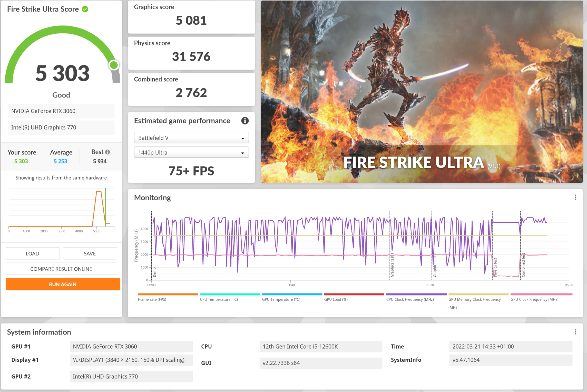Viewport: 587px width, 392px height.
Task: Click the Your score value 5 303
Action: point(21,161)
